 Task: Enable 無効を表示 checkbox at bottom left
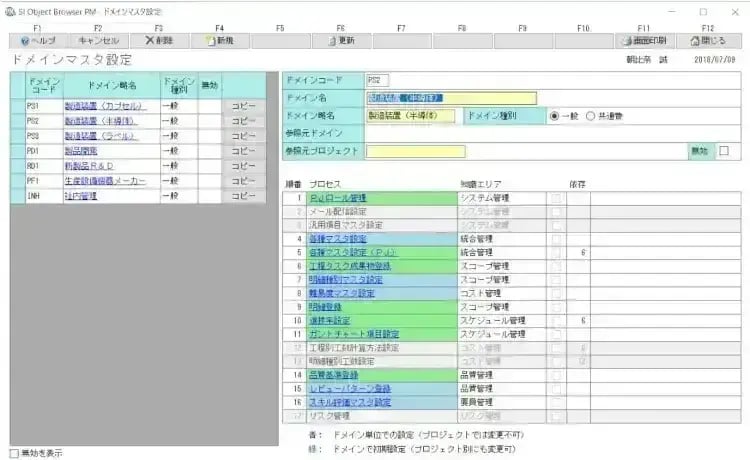point(14,453)
